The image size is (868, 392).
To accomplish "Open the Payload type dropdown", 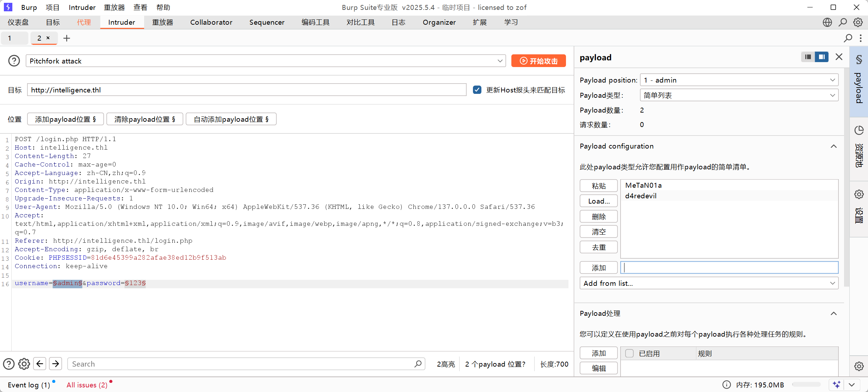I will [739, 95].
